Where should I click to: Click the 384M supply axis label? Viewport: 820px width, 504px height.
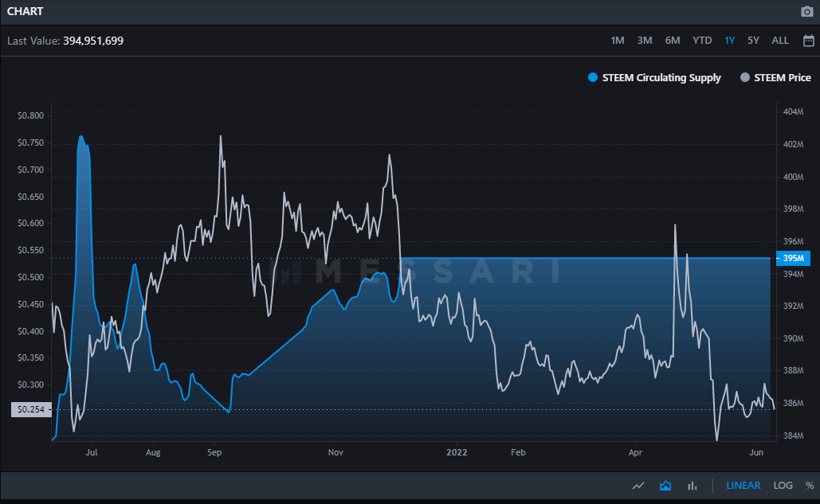click(x=794, y=436)
